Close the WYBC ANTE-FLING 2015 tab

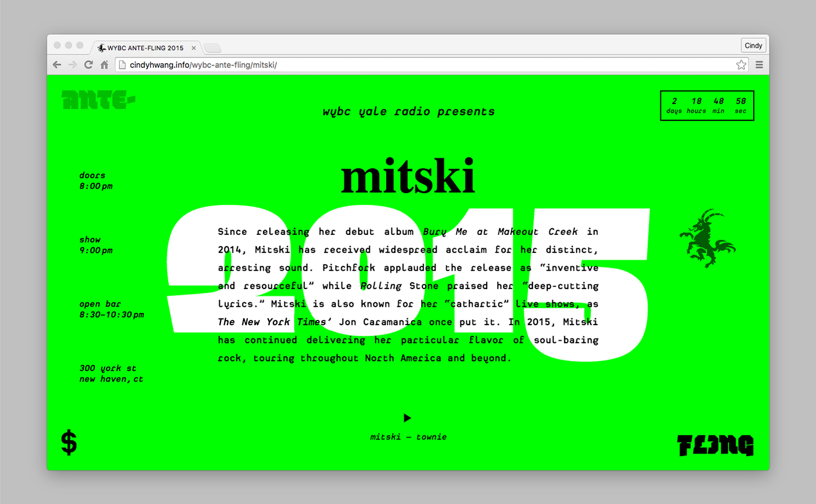194,48
